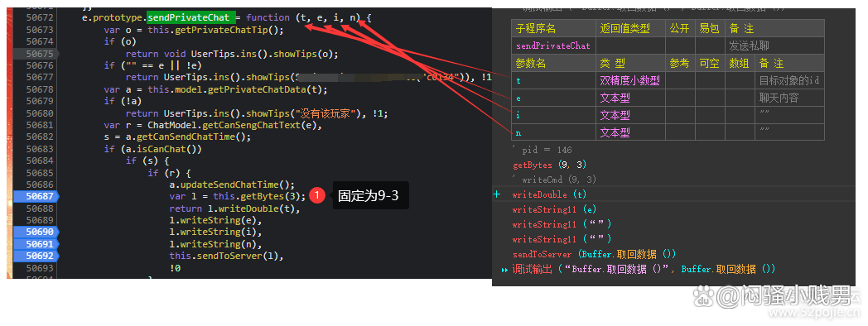Click writeDouble (t) in the right pane
The height and width of the screenshot is (326, 868).
tap(549, 194)
